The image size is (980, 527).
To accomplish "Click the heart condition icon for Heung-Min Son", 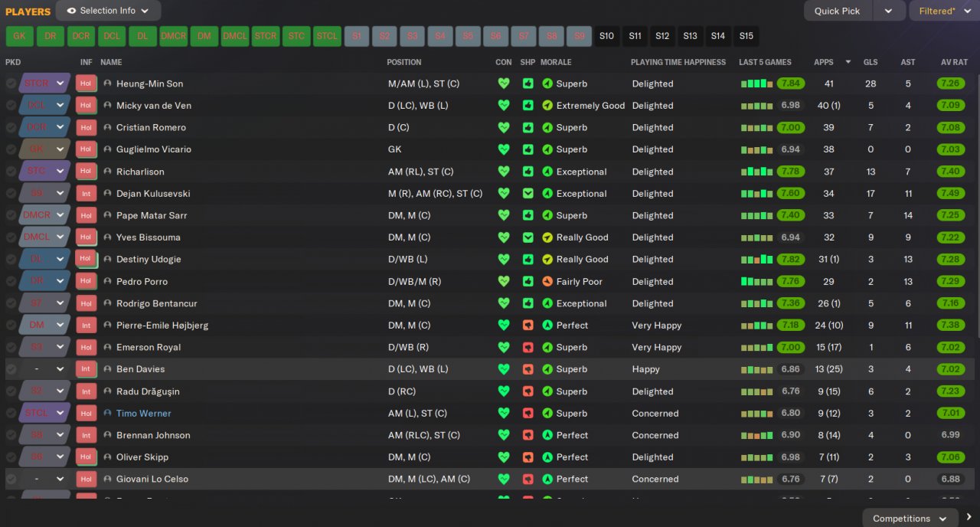I will (503, 83).
